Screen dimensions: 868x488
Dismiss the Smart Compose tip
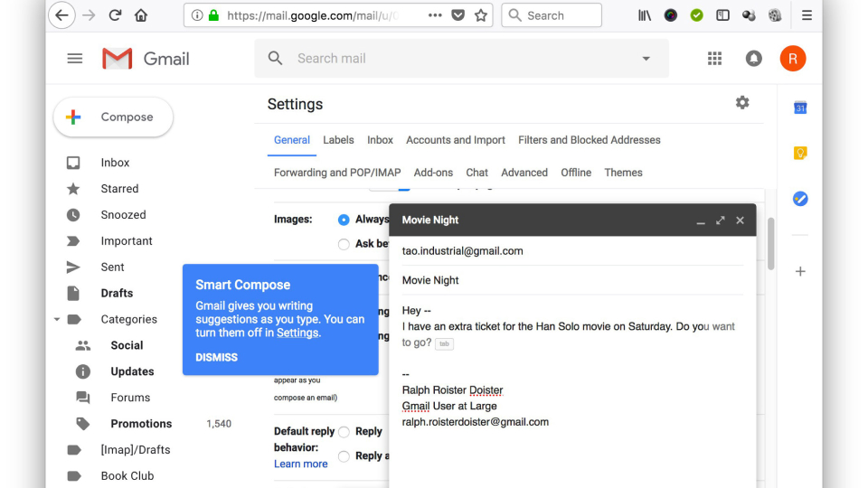pyautogui.click(x=216, y=358)
